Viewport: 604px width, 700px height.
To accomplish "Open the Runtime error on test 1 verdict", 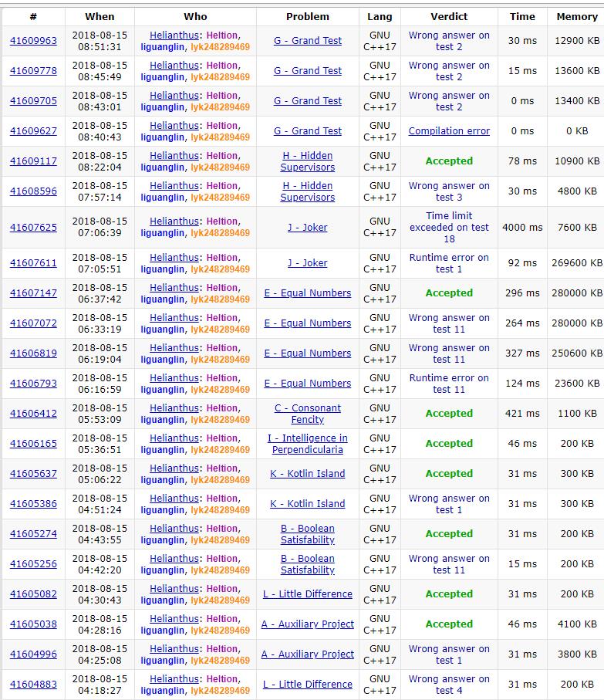I will click(449, 263).
